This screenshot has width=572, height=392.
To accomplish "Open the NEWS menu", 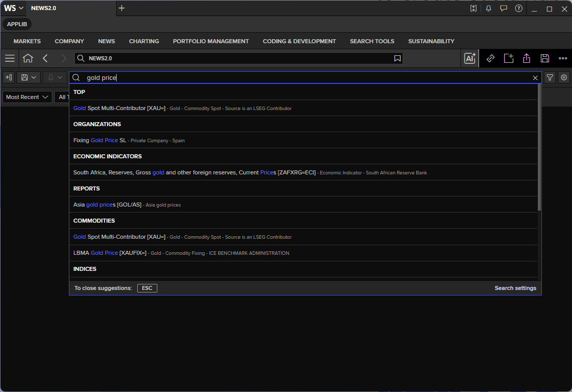I will (107, 41).
